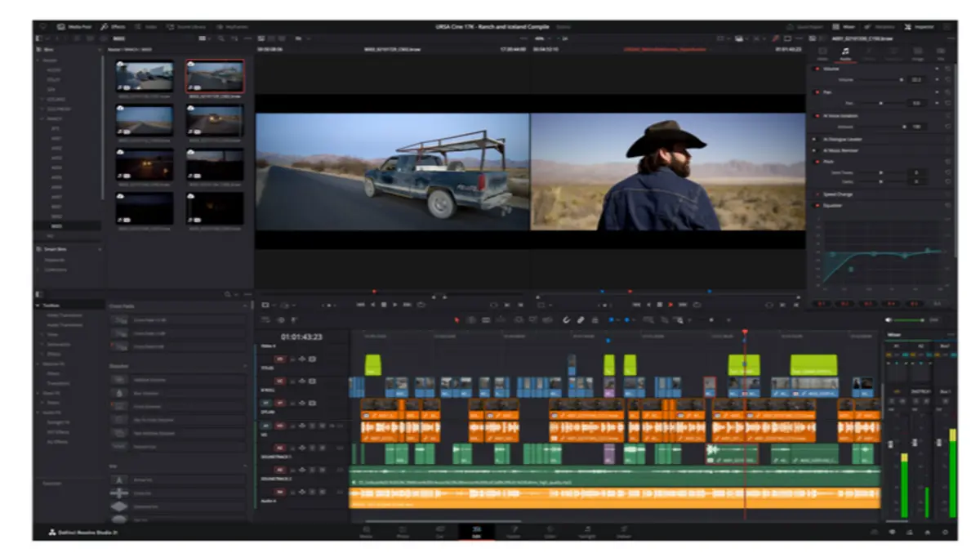The height and width of the screenshot is (553, 980).
Task: Click the monitor volume speaker icon
Action: click(x=889, y=320)
